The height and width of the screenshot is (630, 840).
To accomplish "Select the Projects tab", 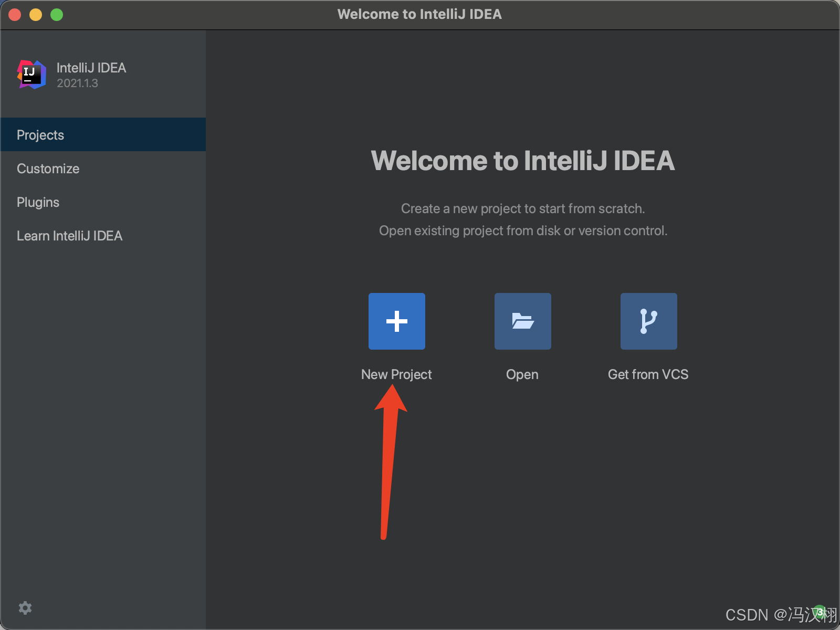I will (x=103, y=135).
